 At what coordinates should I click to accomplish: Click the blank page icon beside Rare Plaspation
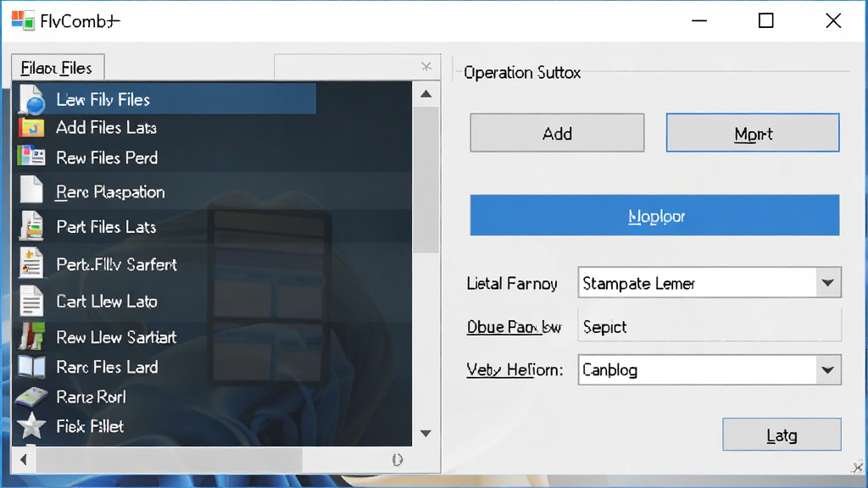click(x=31, y=189)
